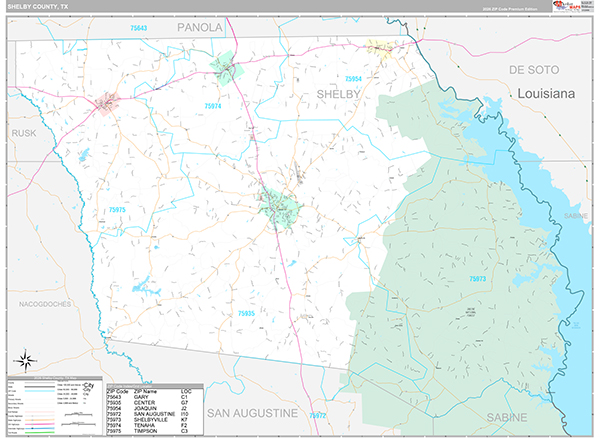Screen dimensions: 600x438
Task: Click the Tenaha town marker near 75974
Action: (223, 67)
